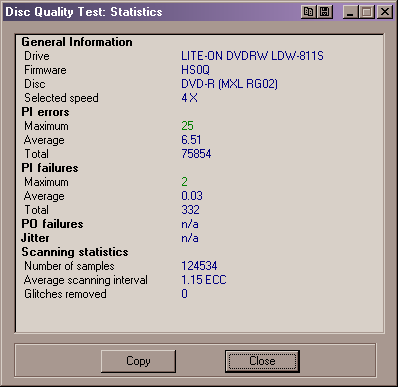Click the Scanning statistics heading

click(75, 252)
